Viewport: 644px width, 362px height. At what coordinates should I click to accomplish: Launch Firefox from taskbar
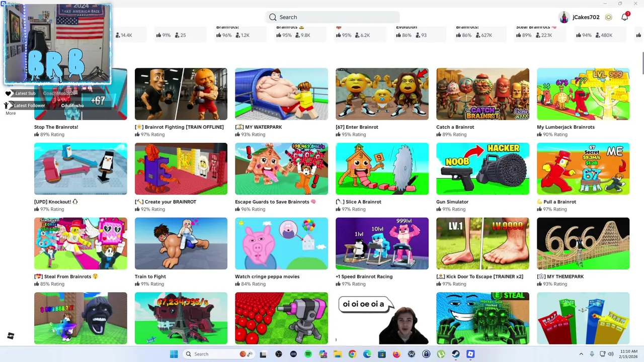pos(396,354)
